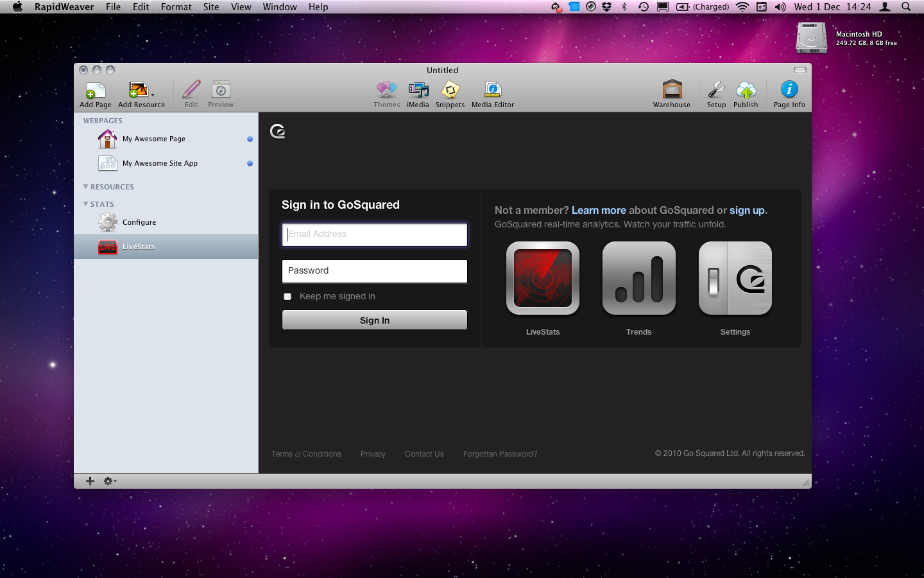Click the Spotlight search icon
The height and width of the screenshot is (578, 924).
(906, 7)
